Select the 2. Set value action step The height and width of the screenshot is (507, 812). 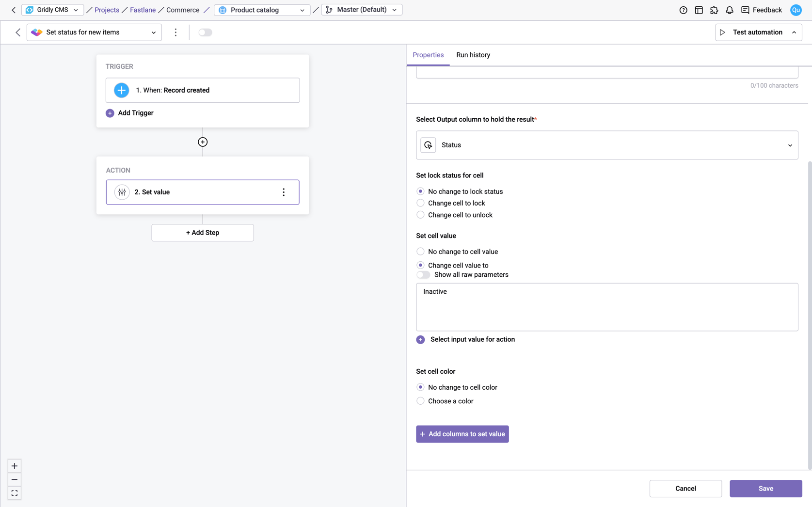pyautogui.click(x=203, y=192)
